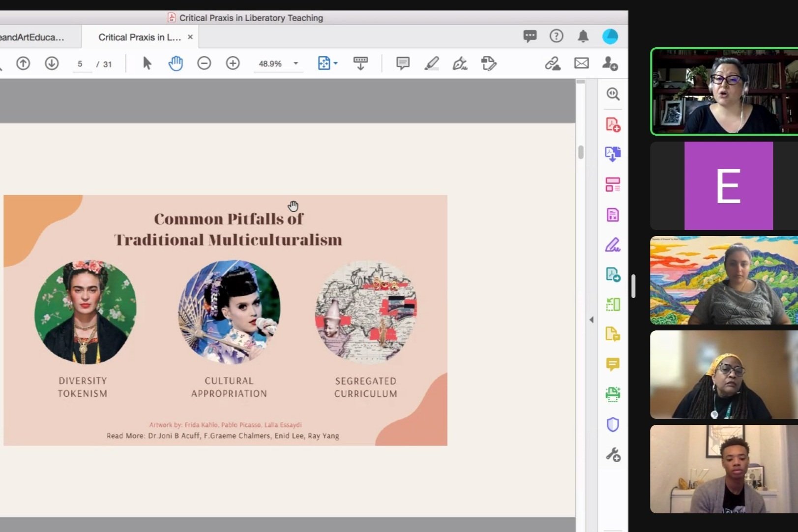Zoom in with the plus button
This screenshot has height=532, width=798.
[233, 63]
